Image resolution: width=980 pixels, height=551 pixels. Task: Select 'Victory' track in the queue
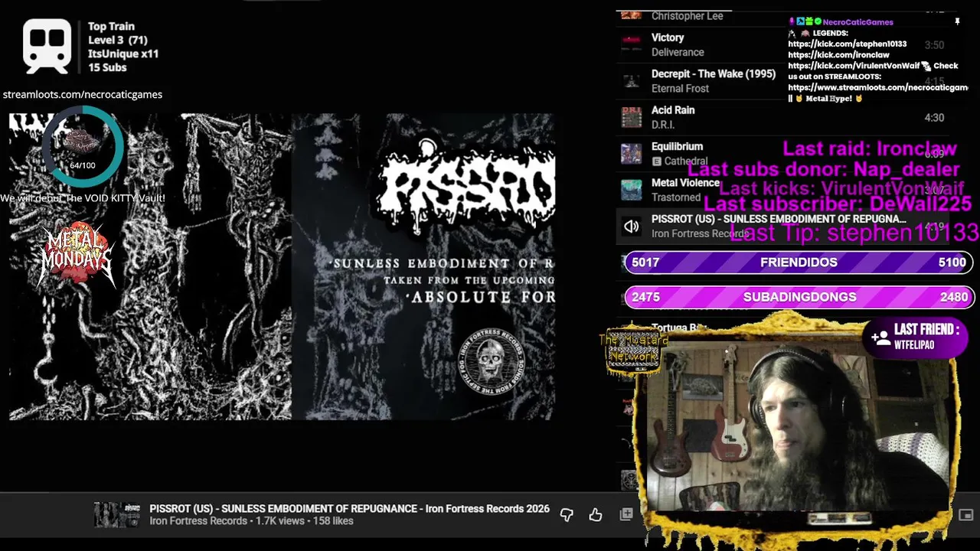coord(668,37)
